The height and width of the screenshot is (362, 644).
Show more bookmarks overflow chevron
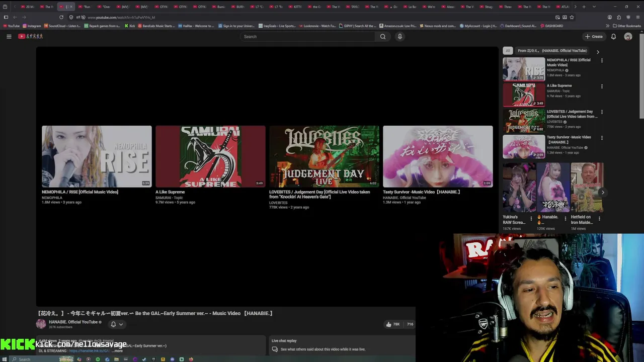(x=607, y=26)
